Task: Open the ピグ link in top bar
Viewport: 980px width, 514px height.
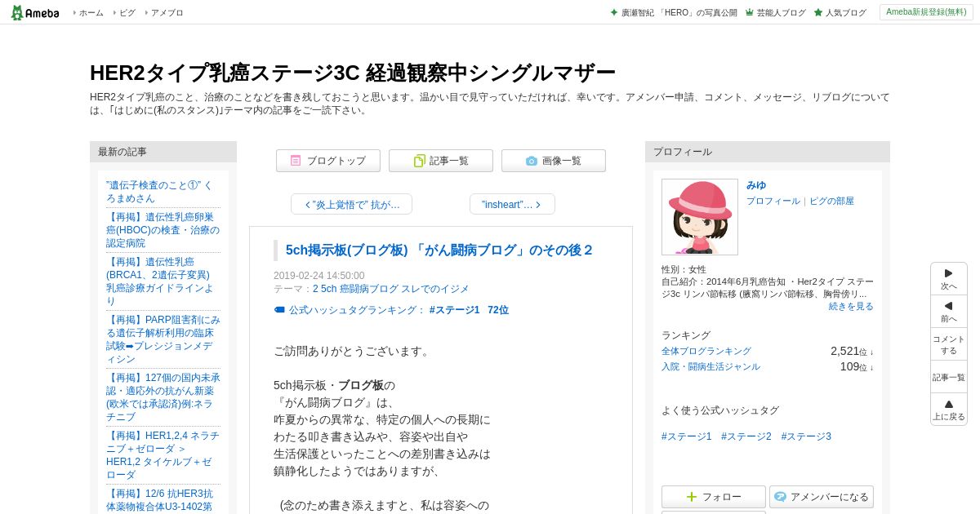Action: click(127, 13)
